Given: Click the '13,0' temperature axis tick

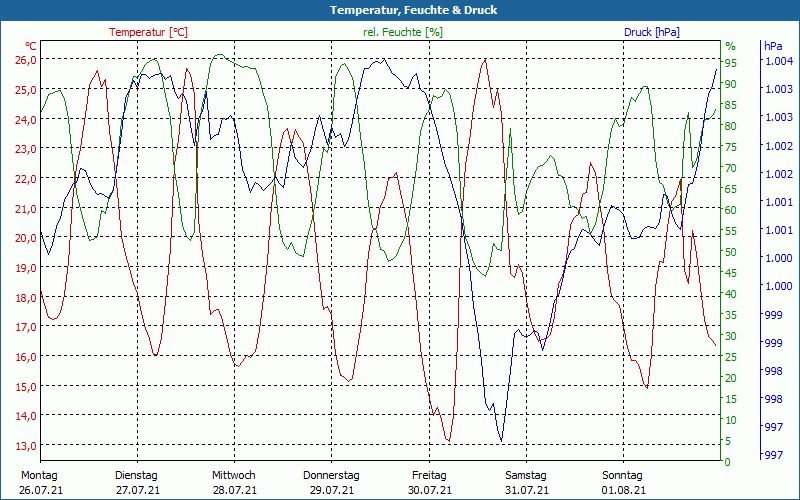Looking at the screenshot, I should pos(25,446).
